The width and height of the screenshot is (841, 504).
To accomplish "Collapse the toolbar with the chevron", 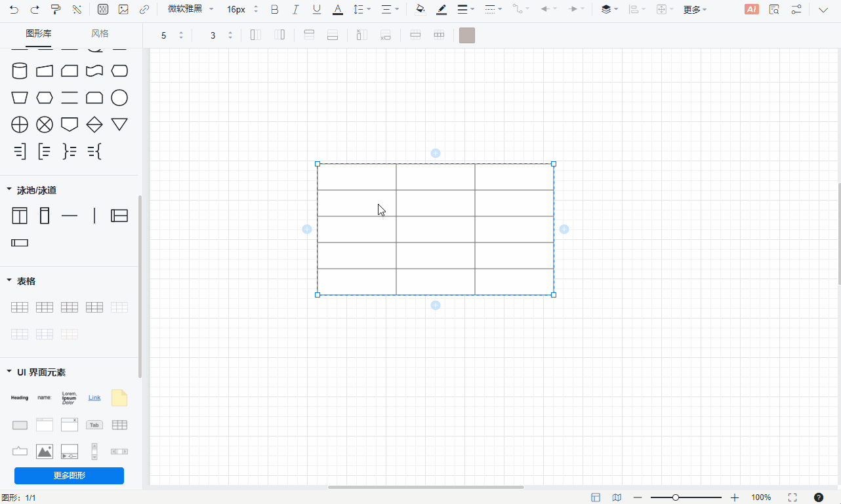I will tap(823, 10).
